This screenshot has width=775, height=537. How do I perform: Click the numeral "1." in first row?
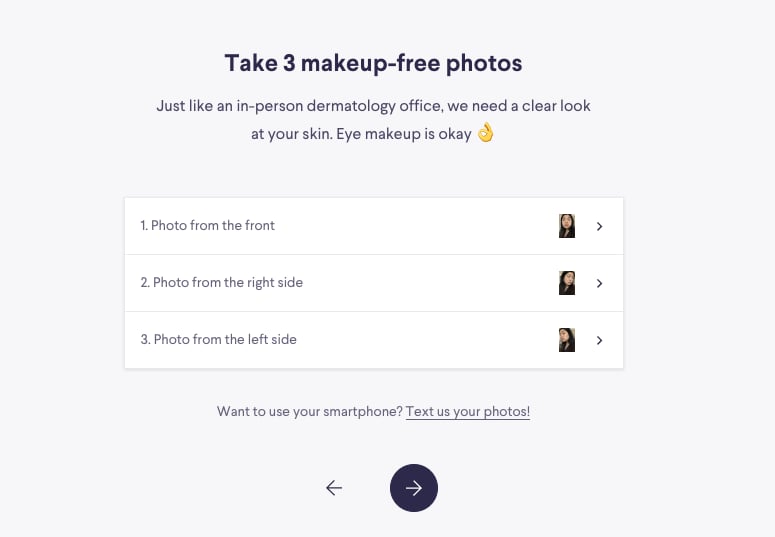point(144,225)
